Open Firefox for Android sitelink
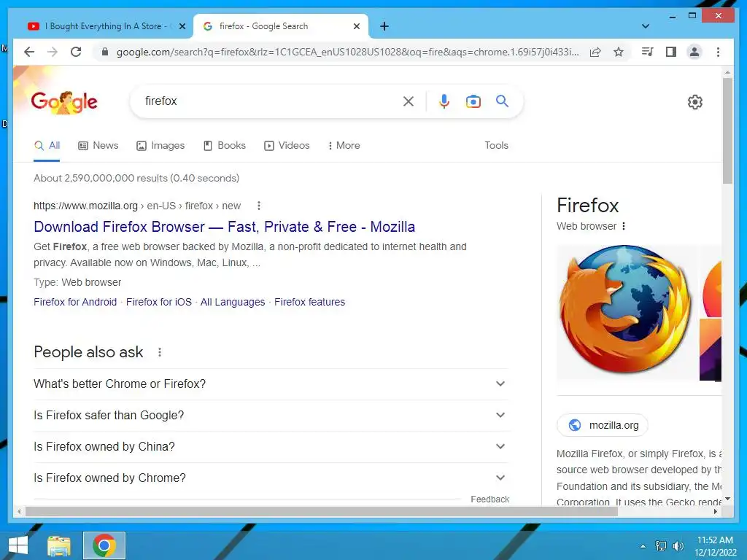Image resolution: width=747 pixels, height=560 pixels. point(75,302)
